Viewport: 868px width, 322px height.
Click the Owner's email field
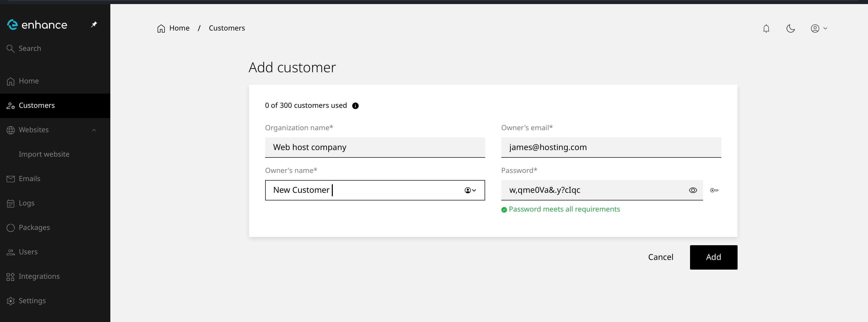coord(610,147)
